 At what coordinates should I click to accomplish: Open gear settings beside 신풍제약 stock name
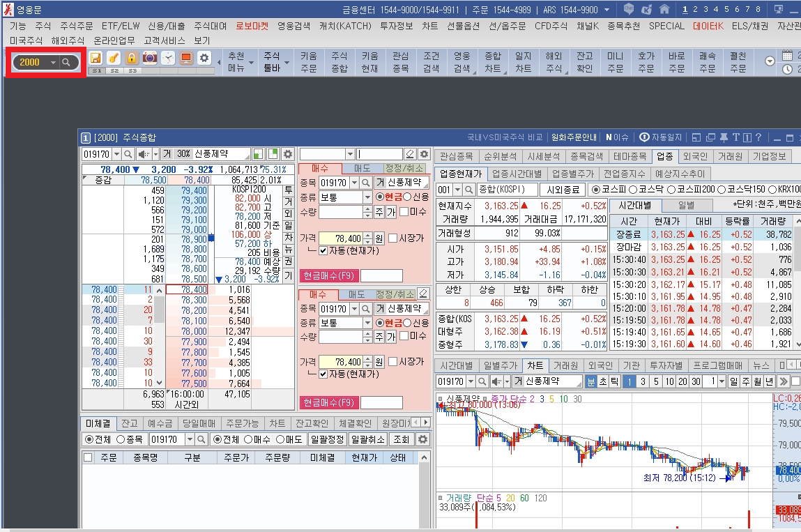click(x=288, y=154)
